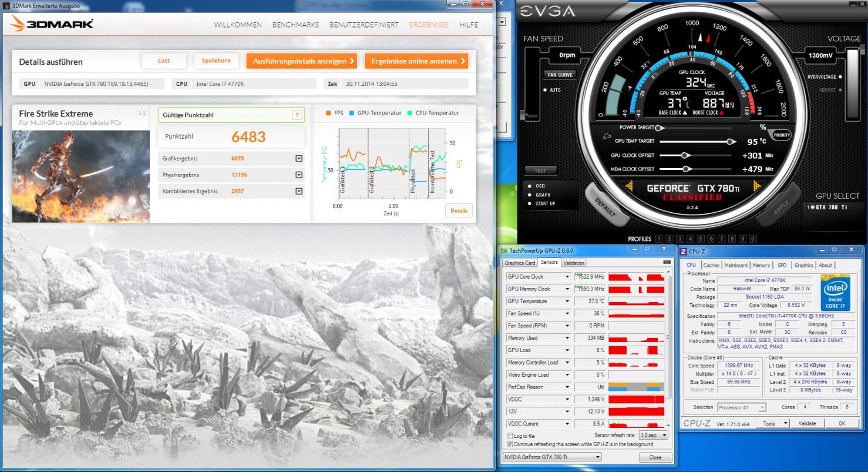The height and width of the screenshot is (472, 868).
Task: Open Benutzerdefiniert tab in 3DMark
Action: (364, 25)
